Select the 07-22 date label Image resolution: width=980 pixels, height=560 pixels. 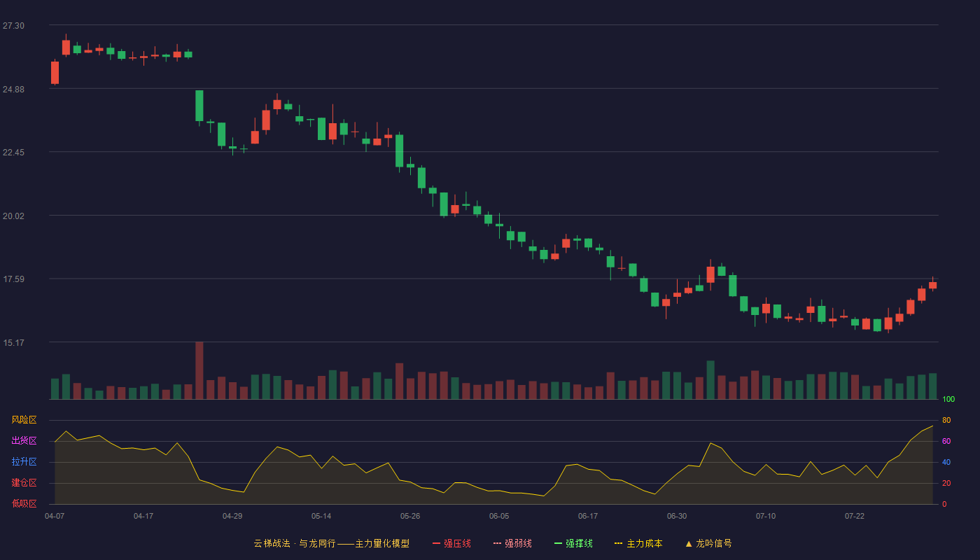[x=855, y=516]
